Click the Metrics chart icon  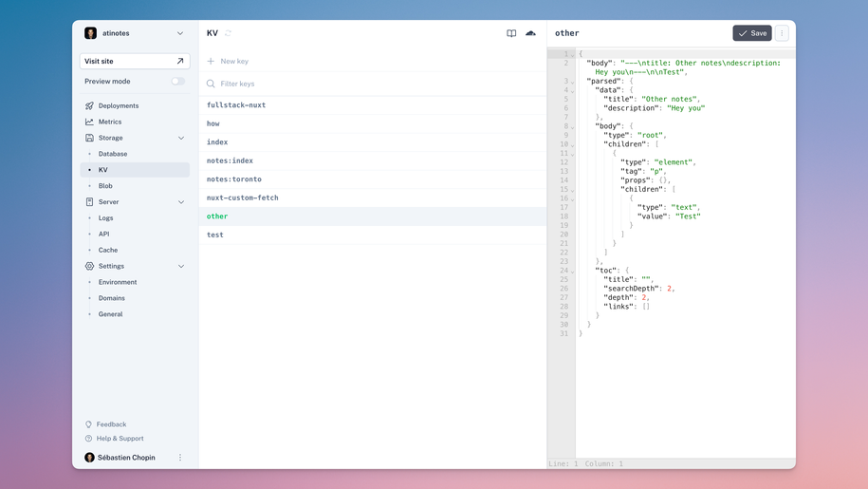click(x=89, y=122)
